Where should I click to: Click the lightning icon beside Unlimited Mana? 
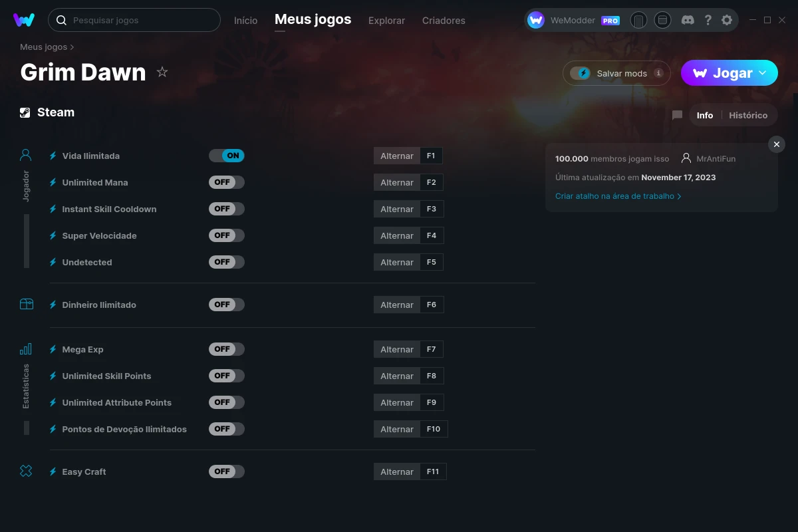point(53,182)
